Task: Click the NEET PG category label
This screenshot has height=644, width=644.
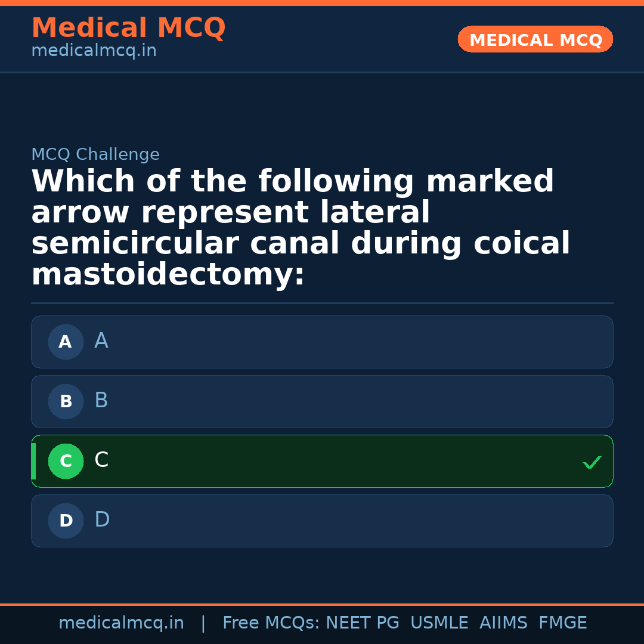Action: 362,623
